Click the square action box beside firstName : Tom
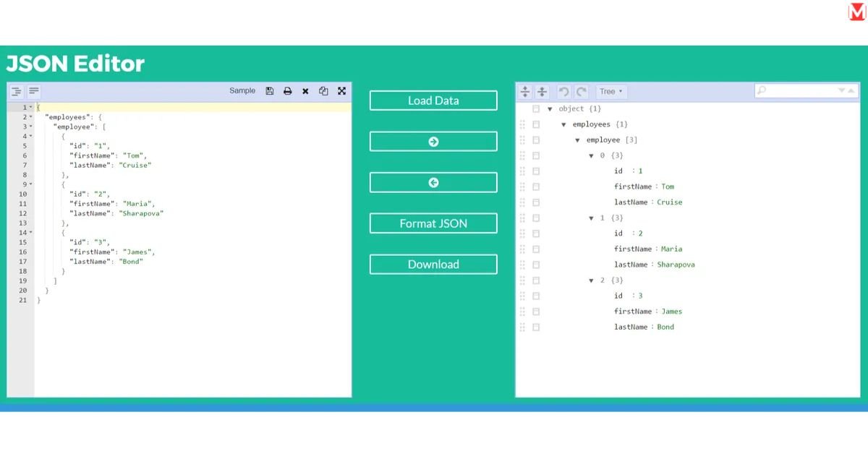This screenshot has height=454, width=868. click(536, 187)
